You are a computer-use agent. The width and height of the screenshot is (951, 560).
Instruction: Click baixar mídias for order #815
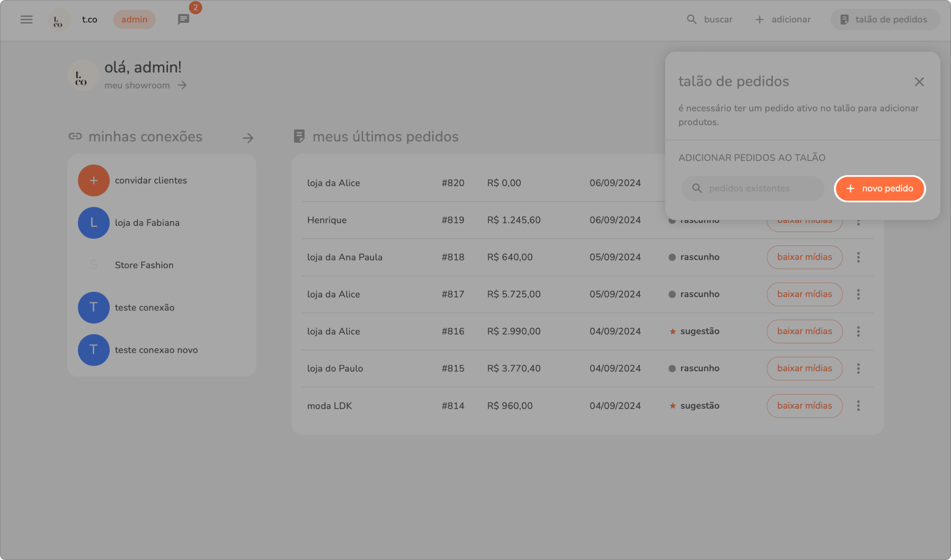point(804,368)
